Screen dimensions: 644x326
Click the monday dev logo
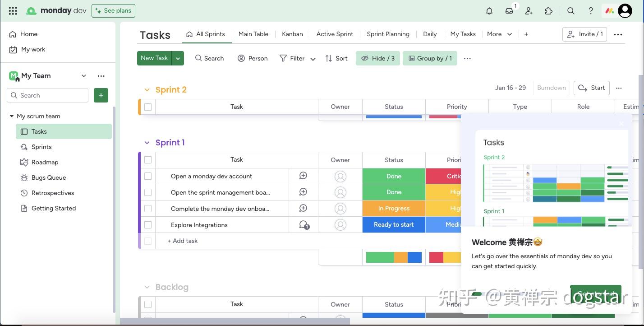[56, 11]
